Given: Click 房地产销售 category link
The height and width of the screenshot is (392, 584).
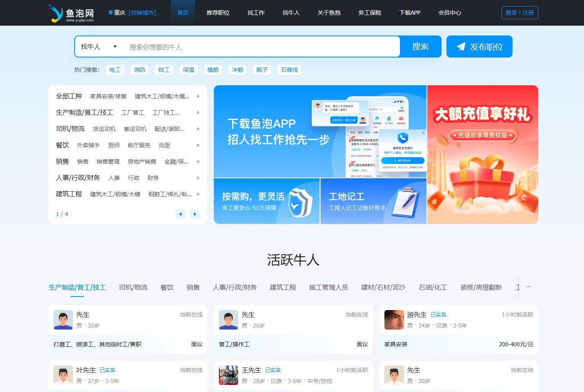Looking at the screenshot, I should point(142,162).
